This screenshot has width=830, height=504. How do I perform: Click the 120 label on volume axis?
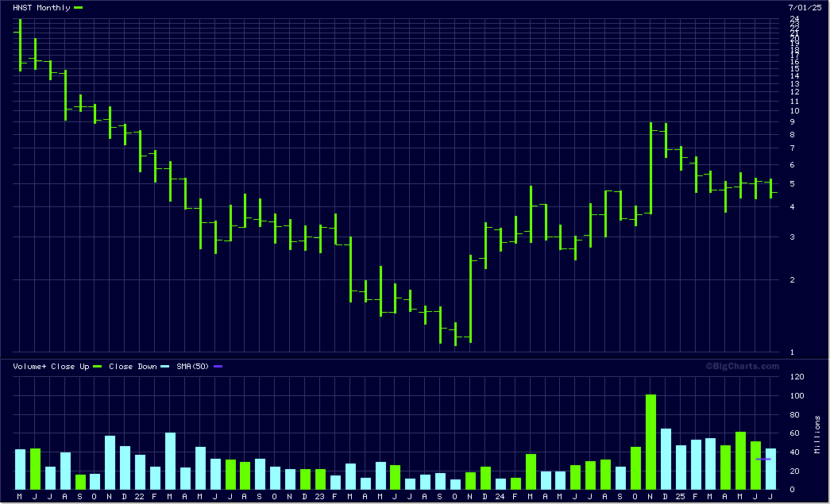click(x=795, y=377)
